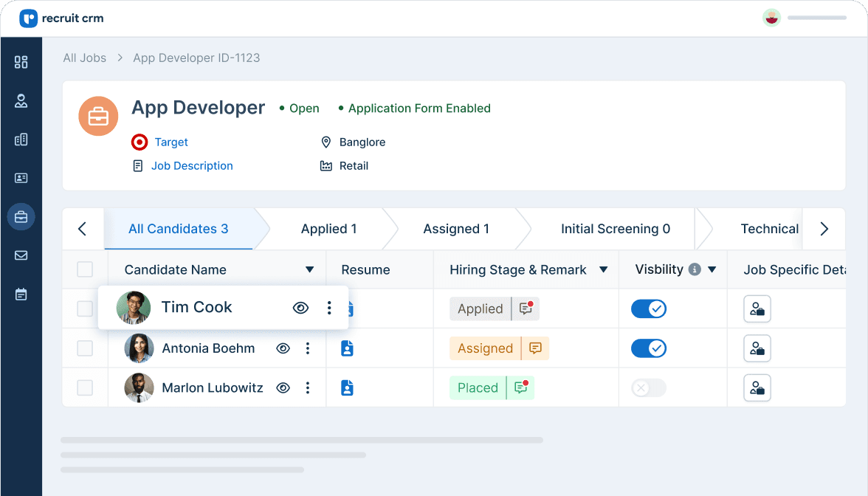Screen dimensions: 868x496
Task: Select the All Candidates 3 tab
Action: tap(179, 229)
